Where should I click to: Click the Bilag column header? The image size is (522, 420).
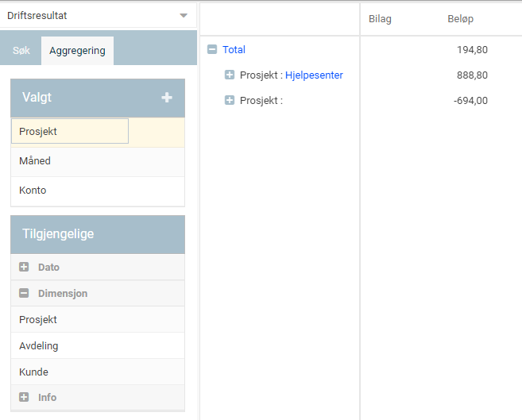[x=380, y=19]
